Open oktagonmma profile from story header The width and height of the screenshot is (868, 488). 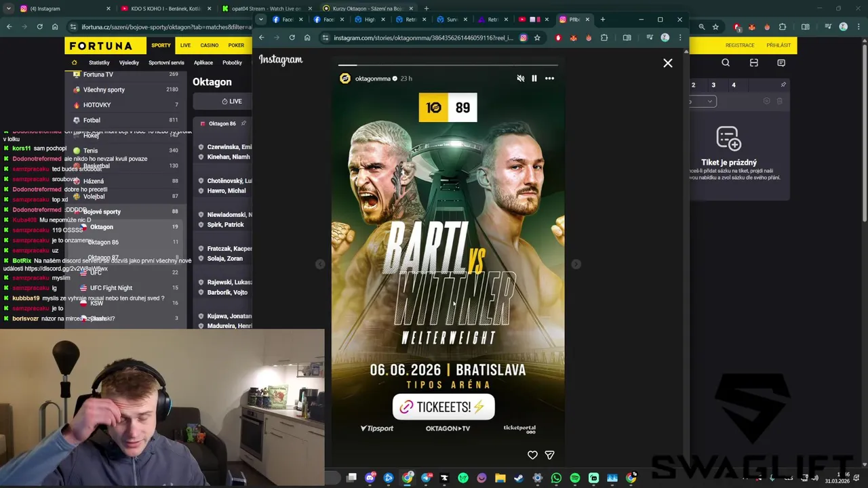(x=373, y=79)
